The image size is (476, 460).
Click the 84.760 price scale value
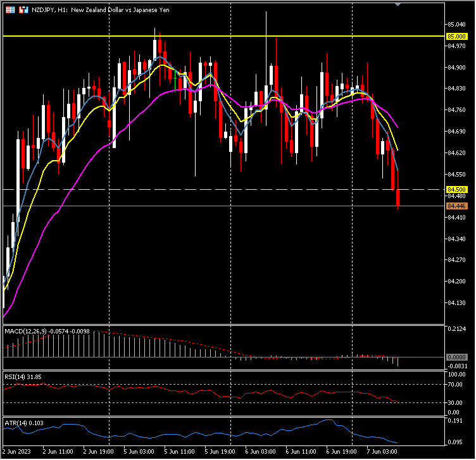[456, 110]
